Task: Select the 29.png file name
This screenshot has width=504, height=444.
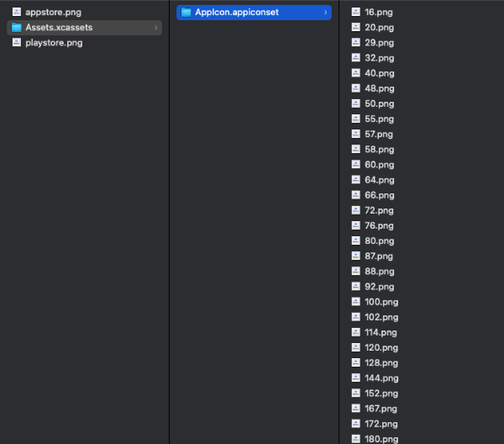Action: click(380, 43)
